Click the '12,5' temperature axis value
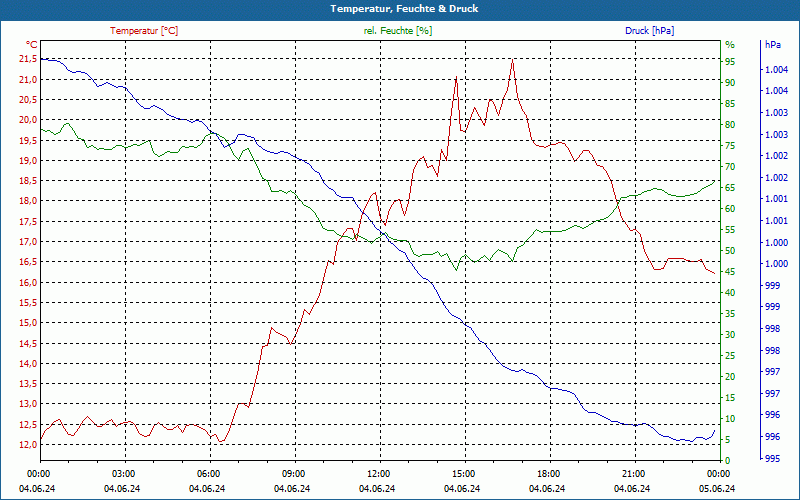This screenshot has width=800, height=500. pos(28,424)
